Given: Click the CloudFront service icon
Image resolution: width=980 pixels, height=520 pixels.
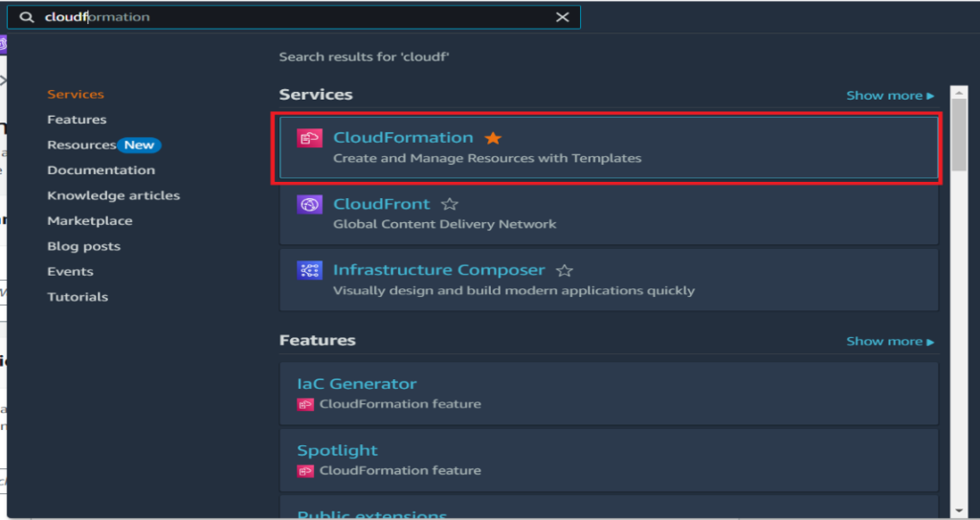Looking at the screenshot, I should point(309,205).
